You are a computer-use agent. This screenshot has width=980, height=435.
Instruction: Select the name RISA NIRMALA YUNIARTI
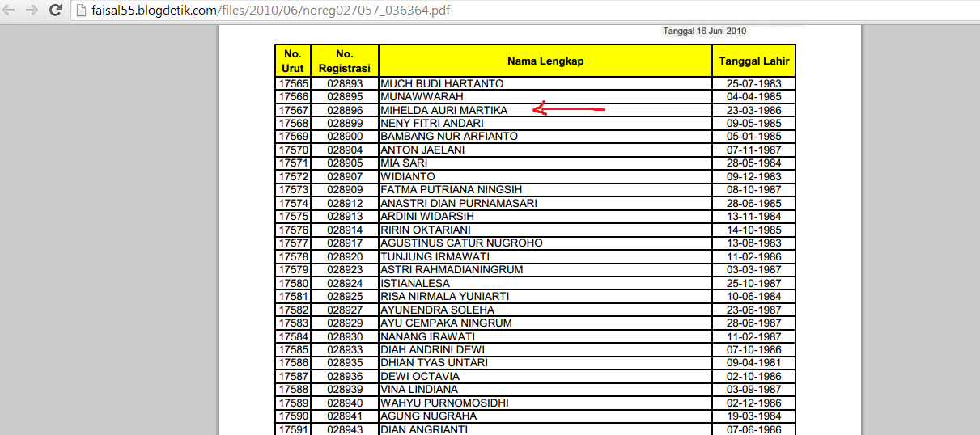tap(444, 296)
